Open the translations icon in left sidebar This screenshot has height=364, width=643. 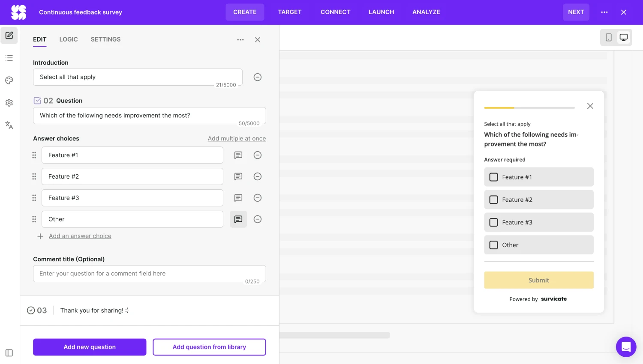tap(9, 125)
